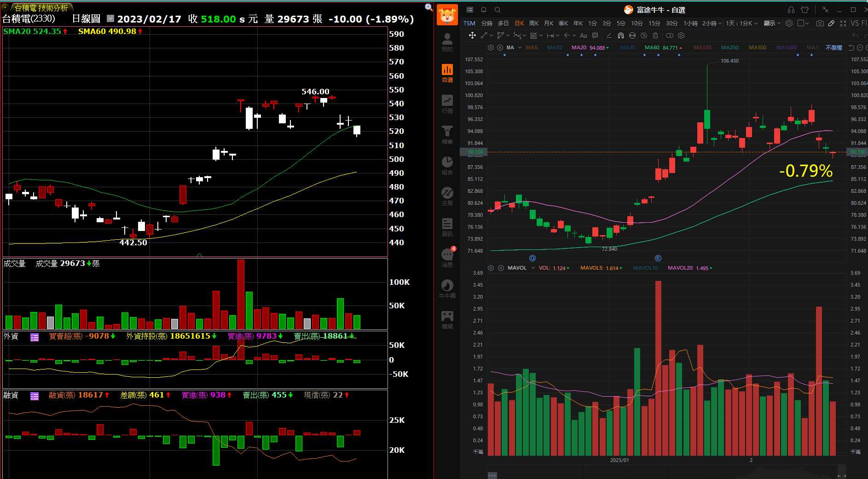
Task: Toggle the MA5 line on the TSM chart
Action: coord(532,47)
